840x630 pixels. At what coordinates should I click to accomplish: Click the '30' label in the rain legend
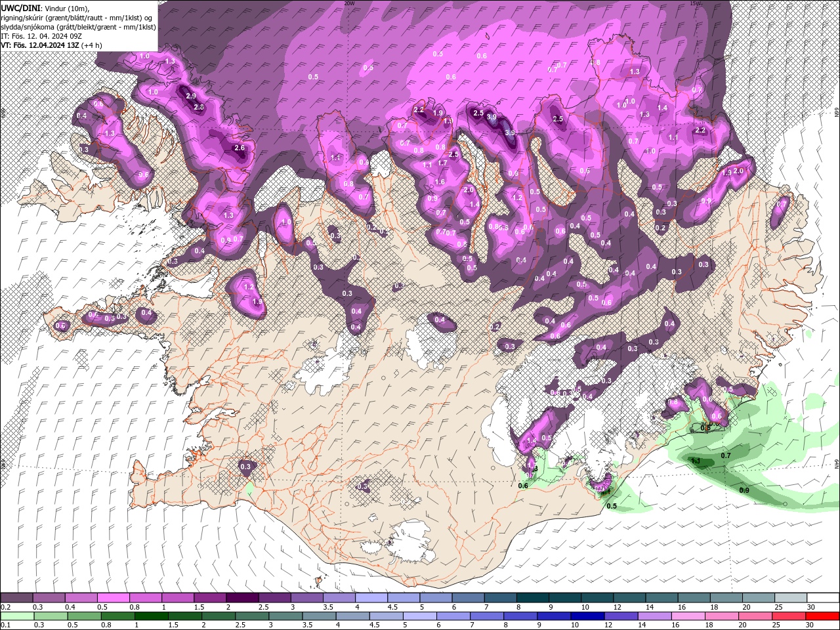[x=809, y=625]
